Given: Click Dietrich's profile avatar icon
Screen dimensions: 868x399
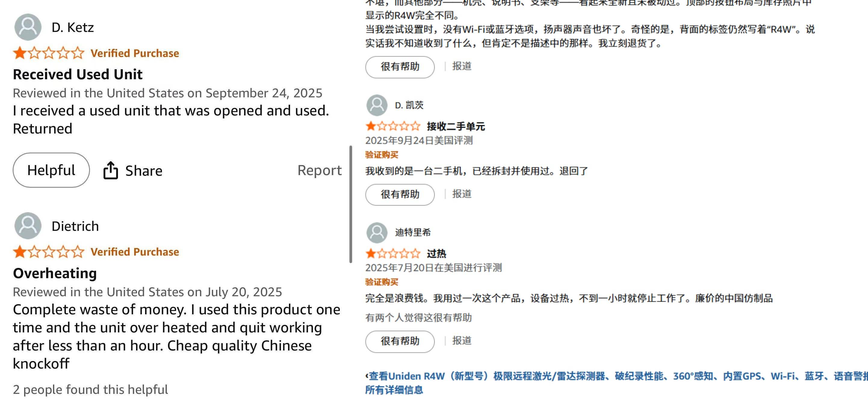Looking at the screenshot, I should (28, 226).
